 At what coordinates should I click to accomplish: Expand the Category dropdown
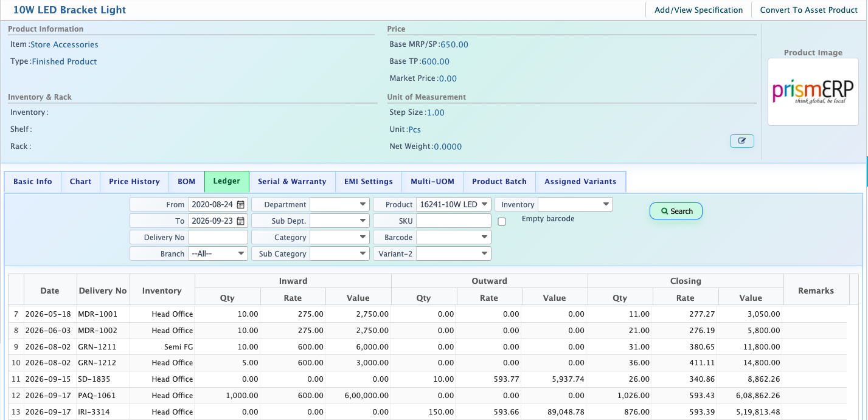point(339,238)
